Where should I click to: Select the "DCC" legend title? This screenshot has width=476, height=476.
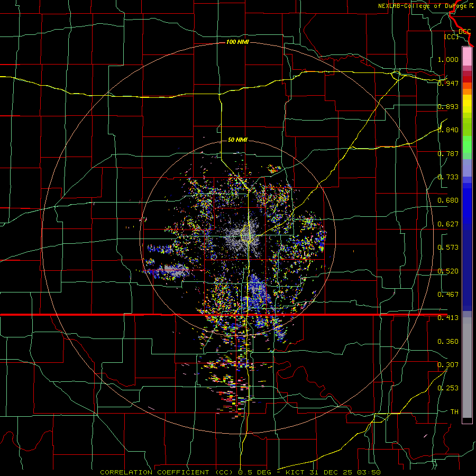tap(464, 32)
